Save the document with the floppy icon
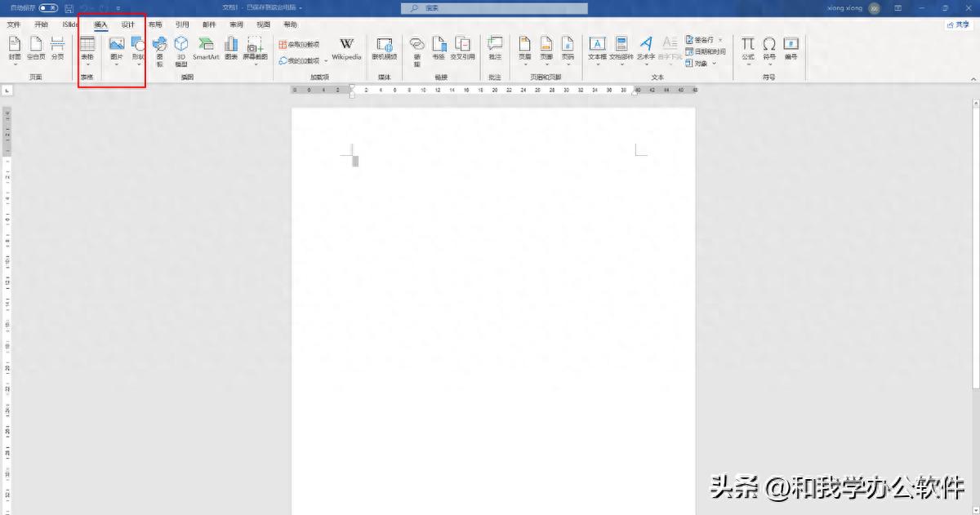This screenshot has height=515, width=980. (x=69, y=7)
